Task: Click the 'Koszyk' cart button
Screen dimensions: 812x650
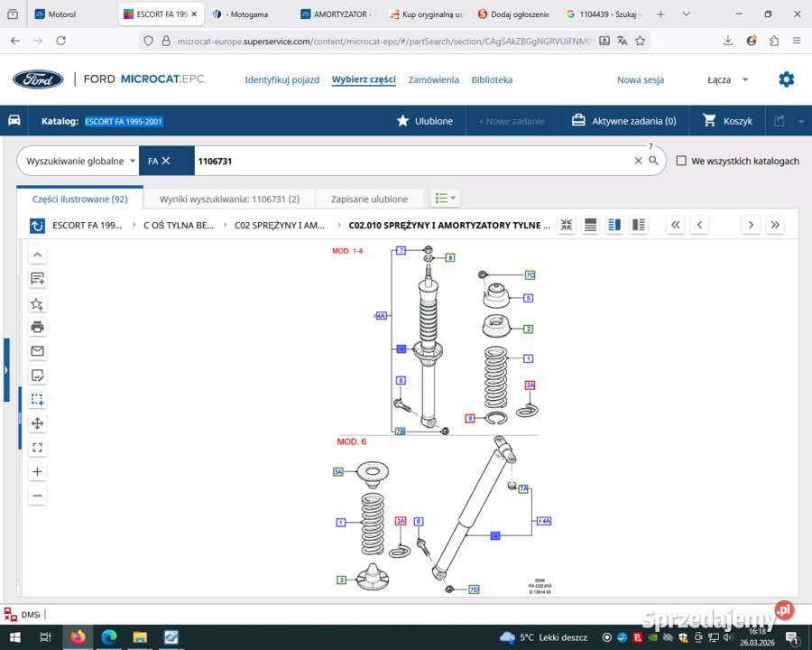Action: 727,121
